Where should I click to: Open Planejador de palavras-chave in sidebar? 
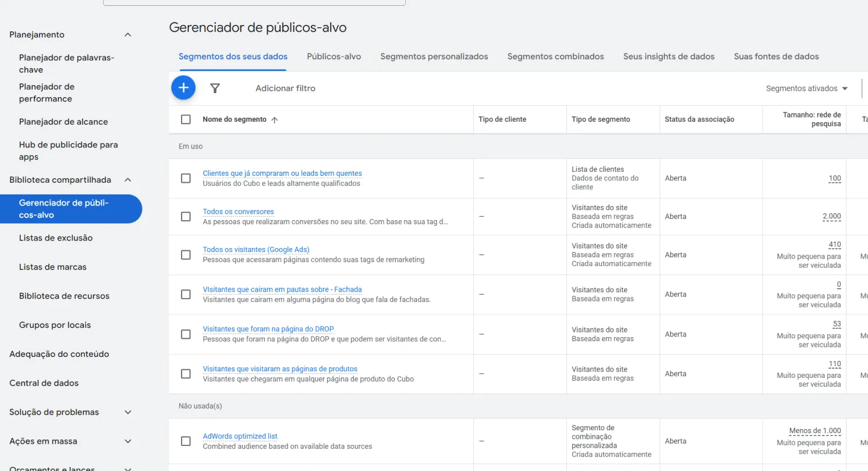pyautogui.click(x=66, y=63)
